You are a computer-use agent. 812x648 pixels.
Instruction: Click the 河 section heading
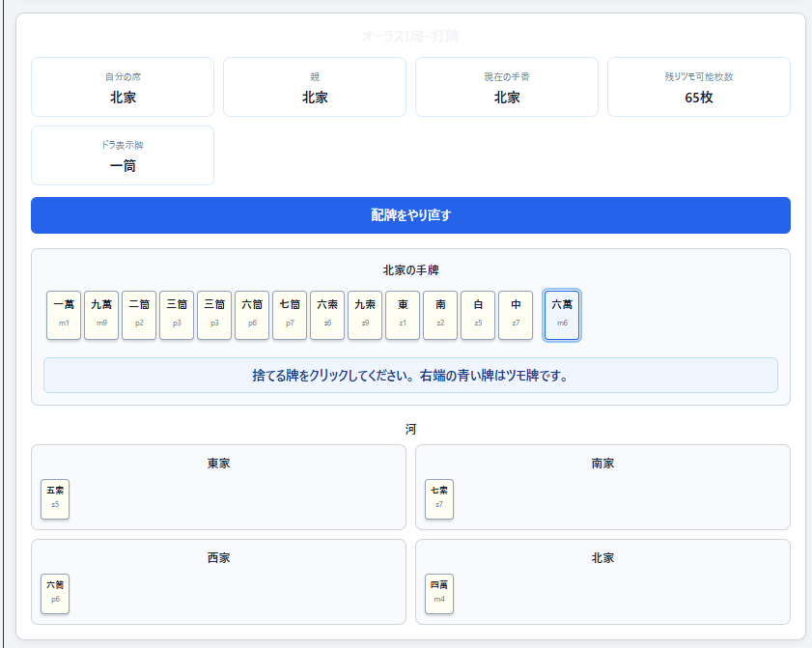410,429
